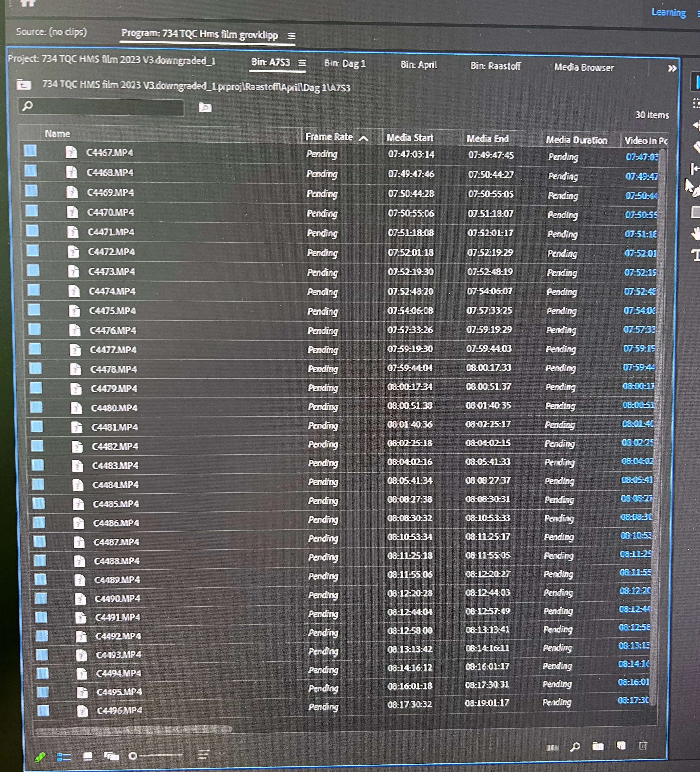Click the thumbnail zoom slider
The width and height of the screenshot is (700, 772).
click(x=157, y=756)
